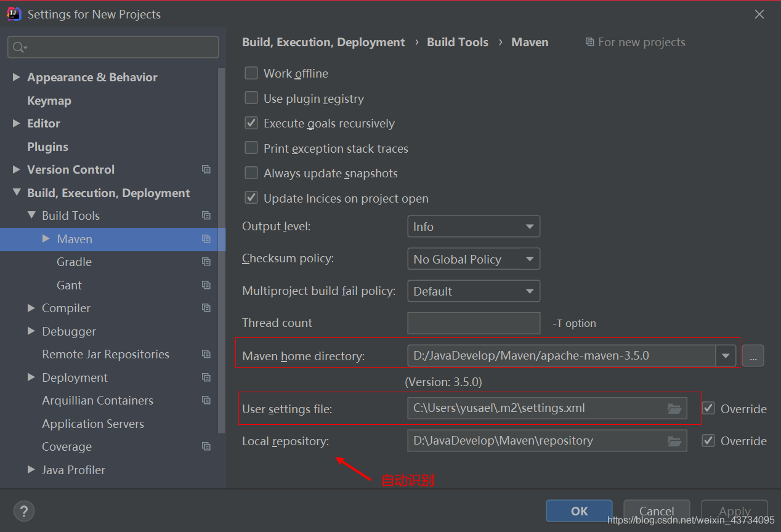Click Build, Execution, Deployment breadcrumb
The height and width of the screenshot is (532, 781).
tap(323, 42)
